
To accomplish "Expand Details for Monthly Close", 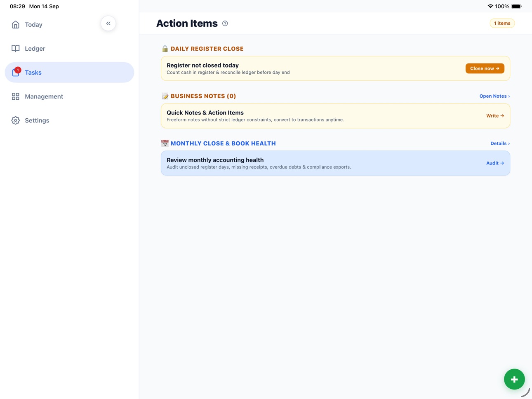I will [x=500, y=143].
